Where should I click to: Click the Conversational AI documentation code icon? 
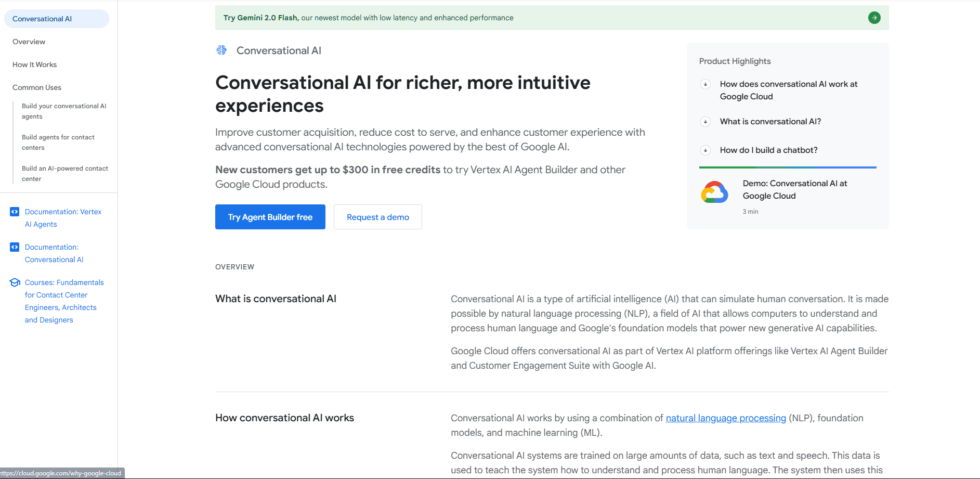pyautogui.click(x=15, y=247)
